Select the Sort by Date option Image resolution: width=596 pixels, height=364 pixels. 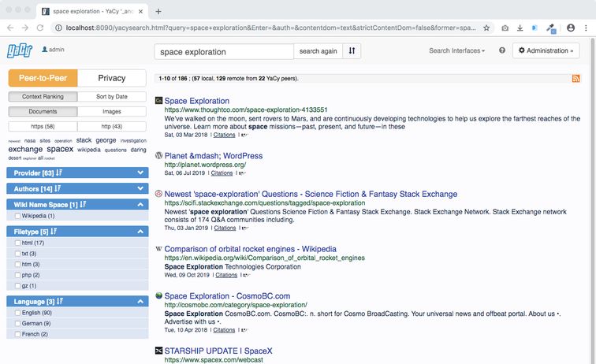(111, 97)
